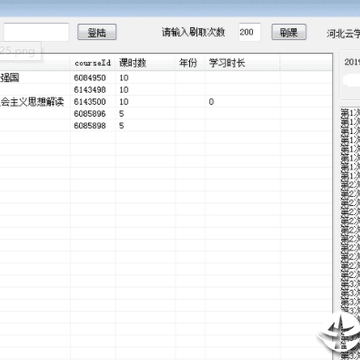This screenshot has height=360, width=360.
Task: Click 课时数 value 10 in row 6084950
Action: (x=124, y=78)
